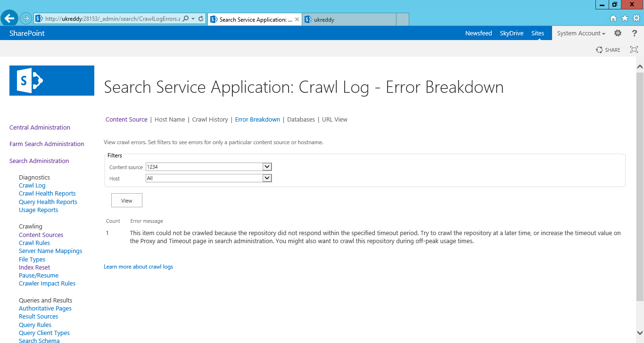This screenshot has height=343, width=644.
Task: Open Authoritative Pages
Action: tap(45, 309)
